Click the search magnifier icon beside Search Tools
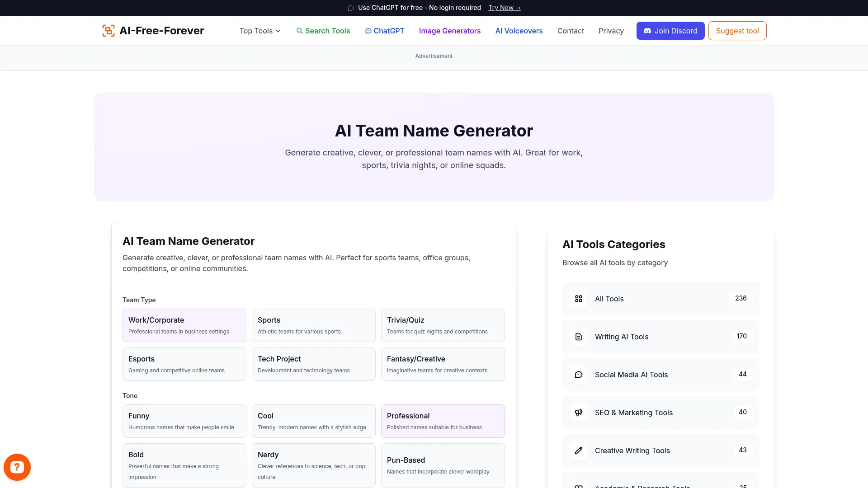 (300, 31)
